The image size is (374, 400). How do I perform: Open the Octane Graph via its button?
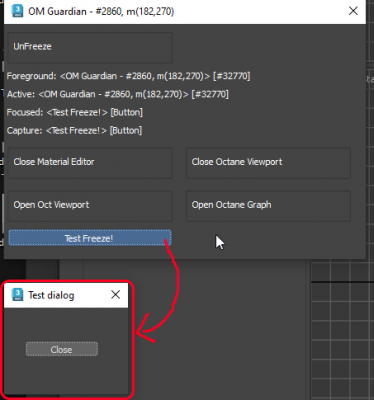click(x=268, y=206)
